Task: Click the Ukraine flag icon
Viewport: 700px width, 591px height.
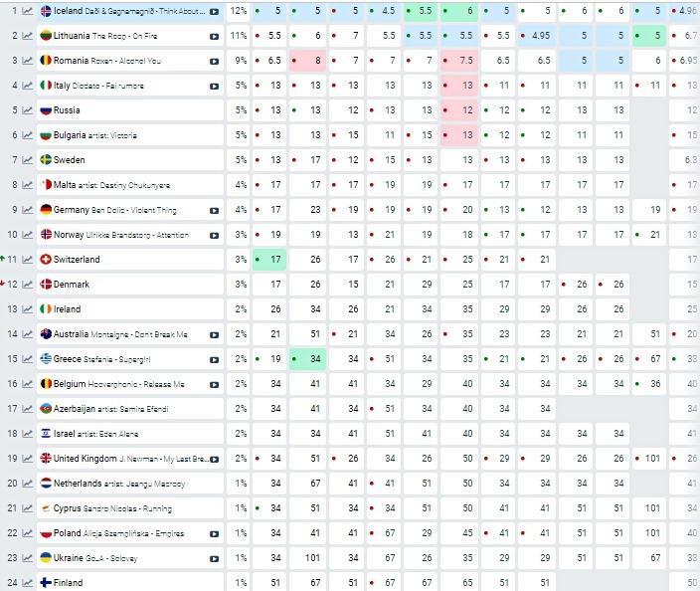Action: (46, 558)
